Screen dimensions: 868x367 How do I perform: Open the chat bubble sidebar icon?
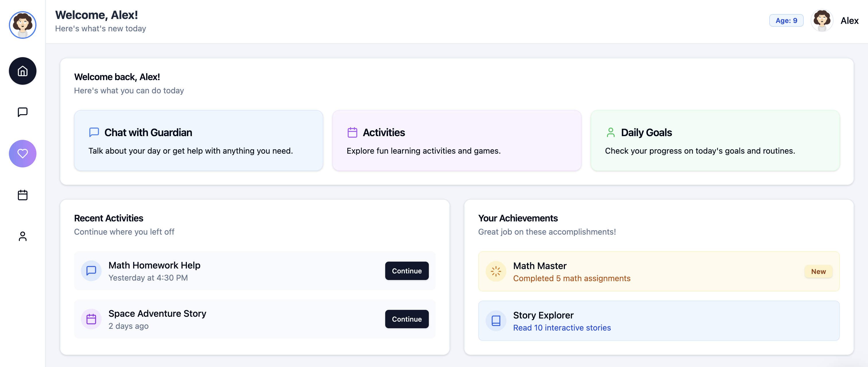coord(23,112)
